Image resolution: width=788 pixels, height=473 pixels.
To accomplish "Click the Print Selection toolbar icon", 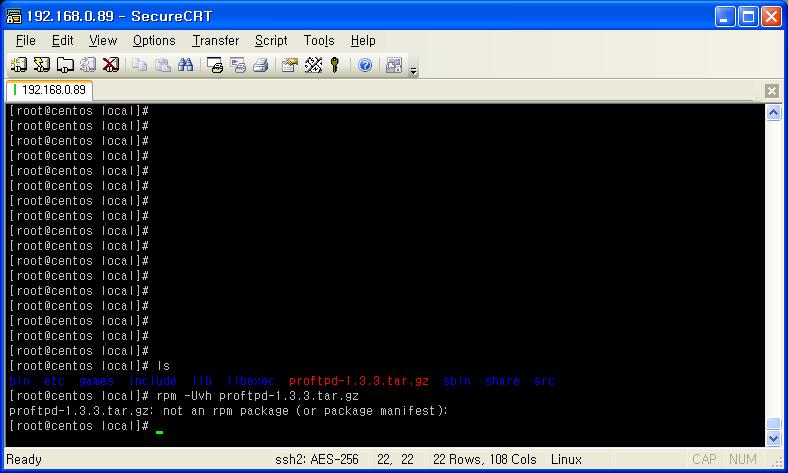I will (x=238, y=65).
